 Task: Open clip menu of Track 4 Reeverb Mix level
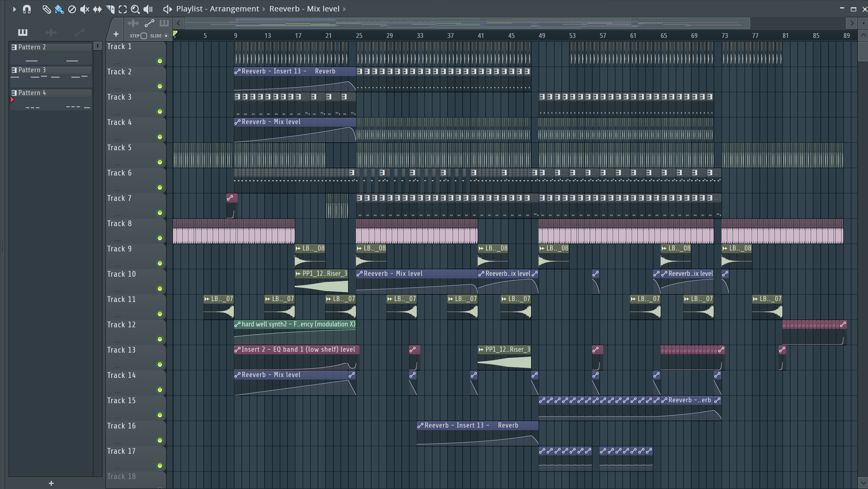[237, 122]
